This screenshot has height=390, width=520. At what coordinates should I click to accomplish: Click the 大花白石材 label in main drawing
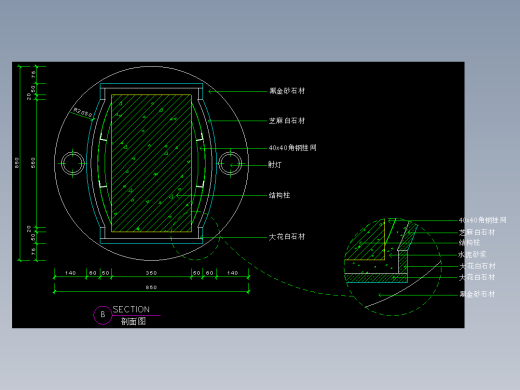click(x=287, y=237)
